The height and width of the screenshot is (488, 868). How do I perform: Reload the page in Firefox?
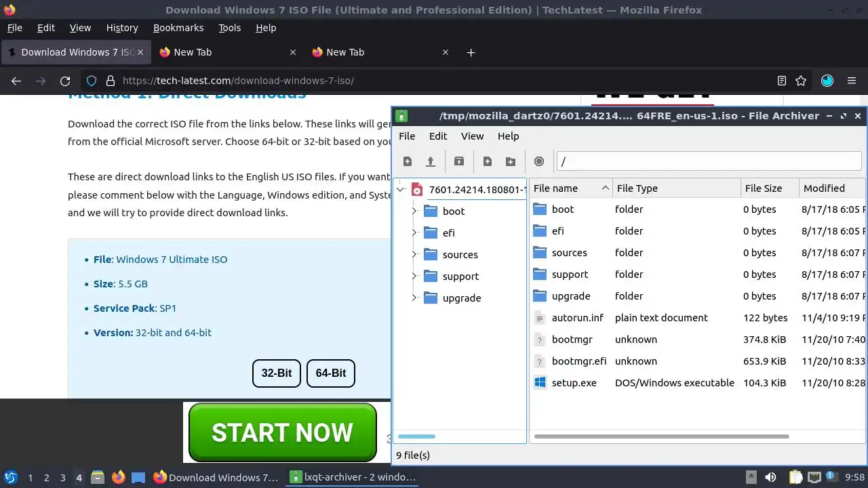[65, 81]
